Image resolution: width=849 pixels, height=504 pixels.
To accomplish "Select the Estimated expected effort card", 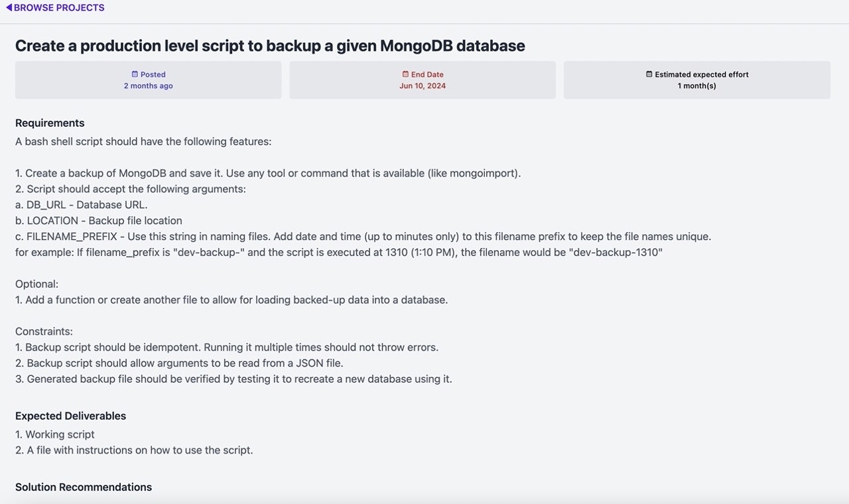I will click(x=697, y=80).
